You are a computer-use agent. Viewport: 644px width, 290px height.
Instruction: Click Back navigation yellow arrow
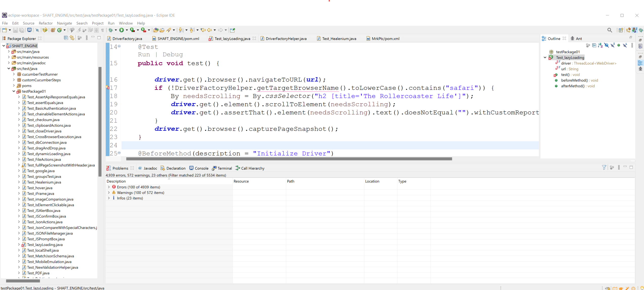pyautogui.click(x=209, y=30)
